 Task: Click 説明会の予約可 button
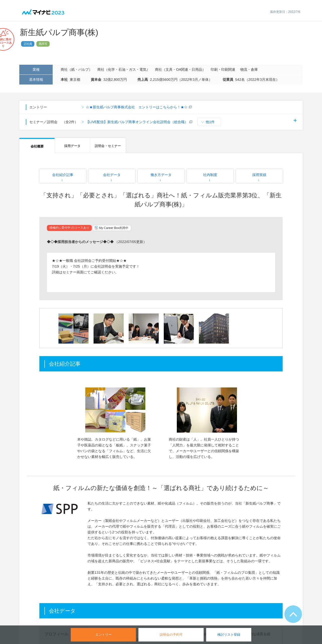click(171, 634)
